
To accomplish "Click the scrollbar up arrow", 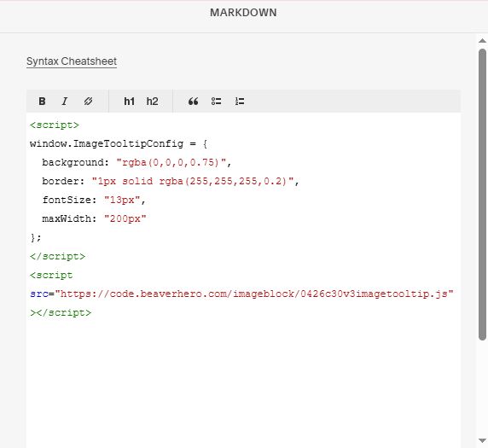I will 482,40.
